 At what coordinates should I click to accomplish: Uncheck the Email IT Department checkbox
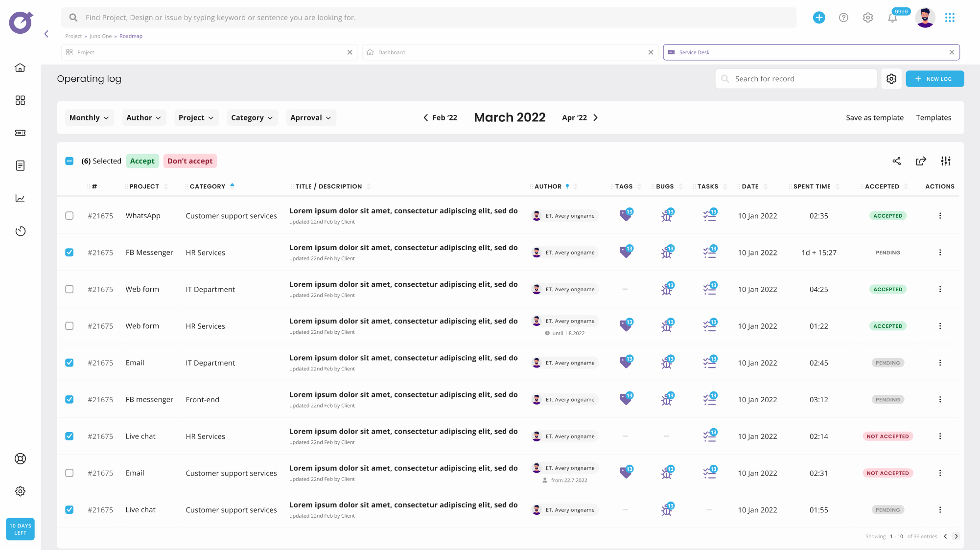(70, 363)
